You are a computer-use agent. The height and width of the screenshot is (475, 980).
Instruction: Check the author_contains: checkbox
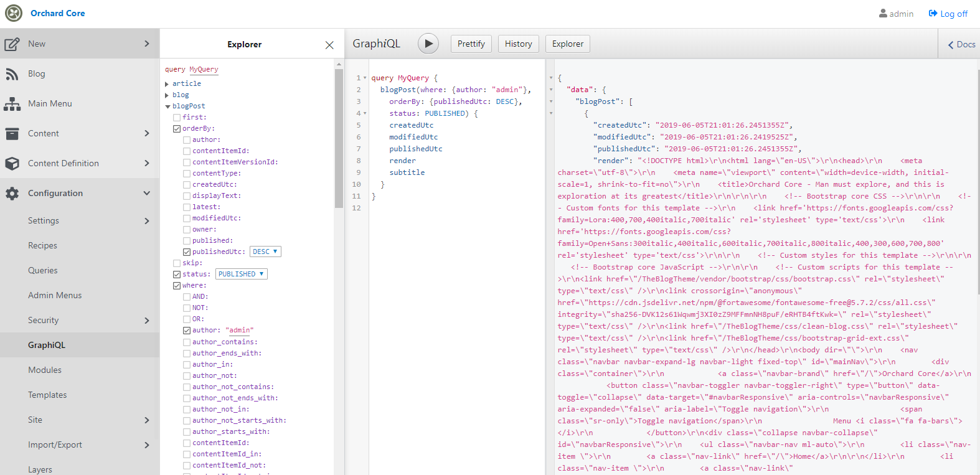pos(187,342)
